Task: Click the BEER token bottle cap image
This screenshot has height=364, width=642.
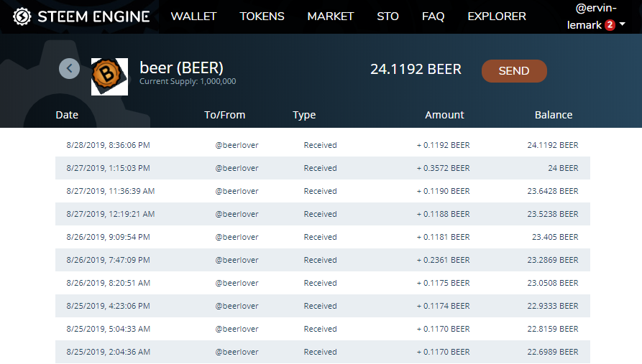Action: click(x=109, y=76)
